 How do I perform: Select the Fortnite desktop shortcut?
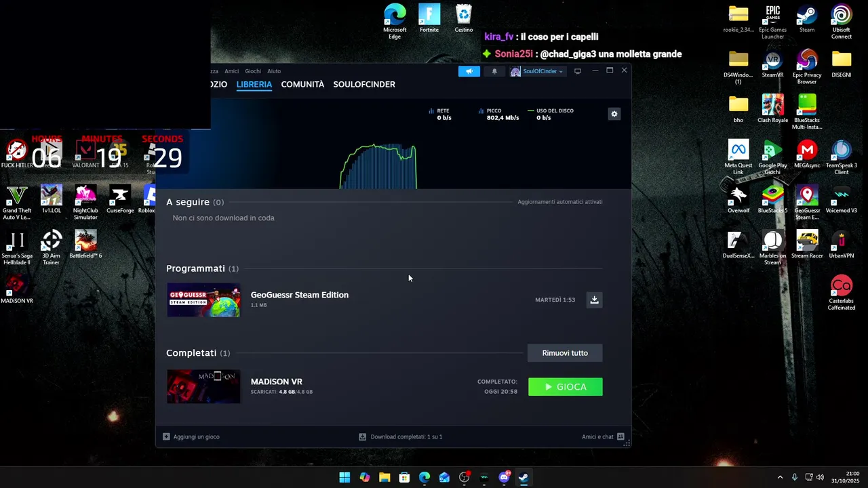coord(429,19)
